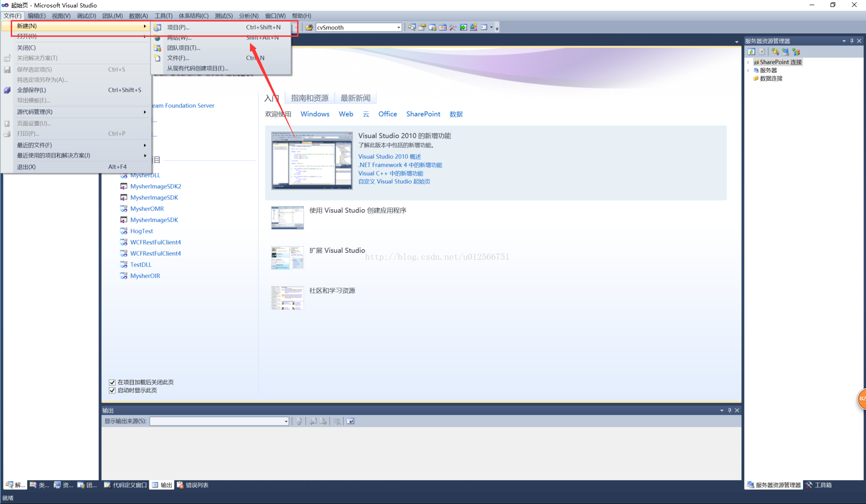Open Visual Studio 2010 overview link

(389, 157)
